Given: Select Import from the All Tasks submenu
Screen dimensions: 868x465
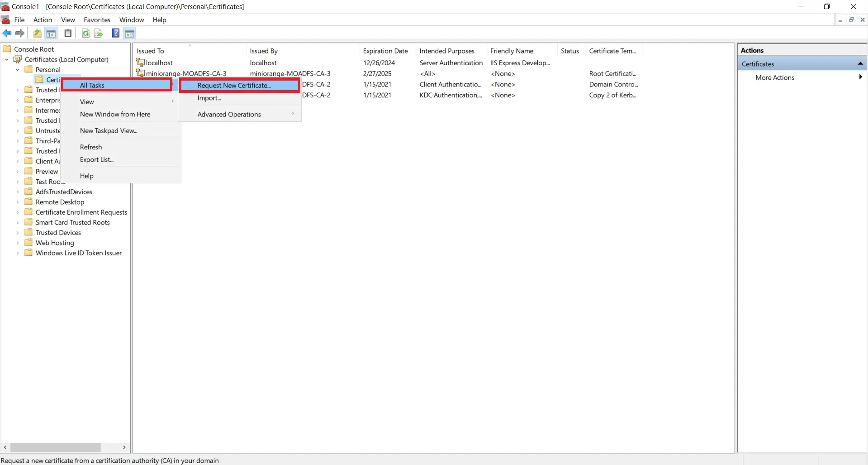Looking at the screenshot, I should pyautogui.click(x=209, y=98).
